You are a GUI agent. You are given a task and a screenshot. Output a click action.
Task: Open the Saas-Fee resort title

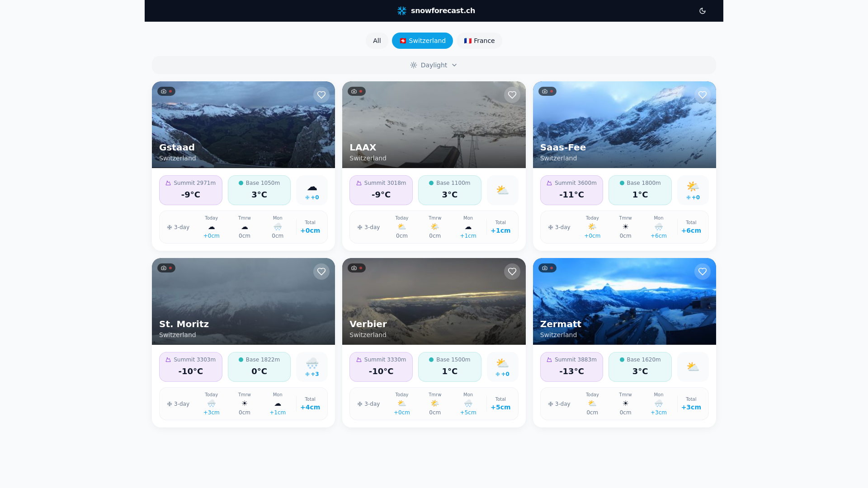[x=563, y=147]
